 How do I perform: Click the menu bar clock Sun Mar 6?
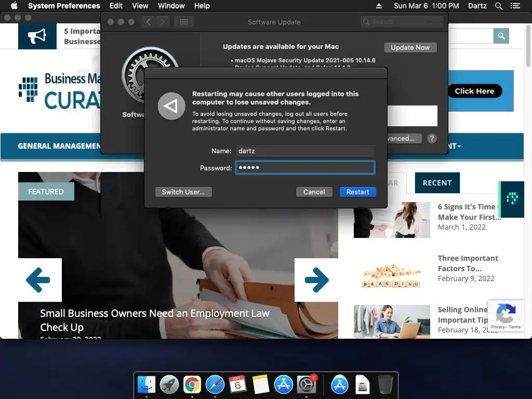pyautogui.click(x=426, y=6)
